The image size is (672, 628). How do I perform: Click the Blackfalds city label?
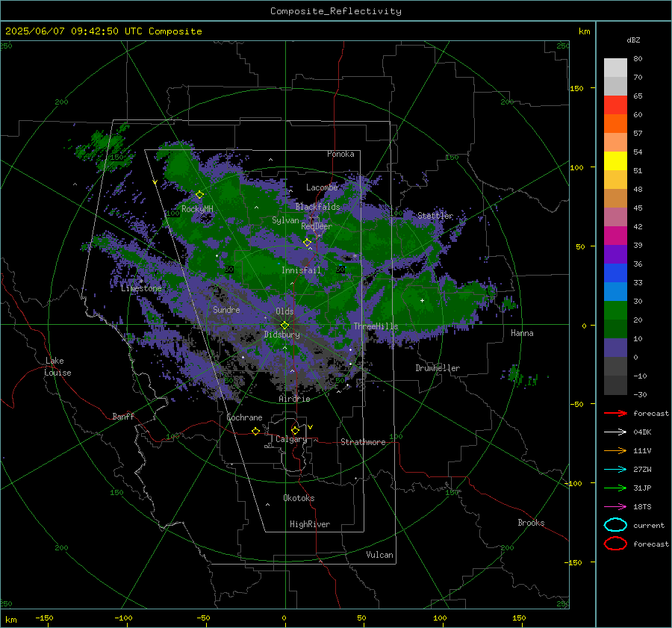(317, 207)
